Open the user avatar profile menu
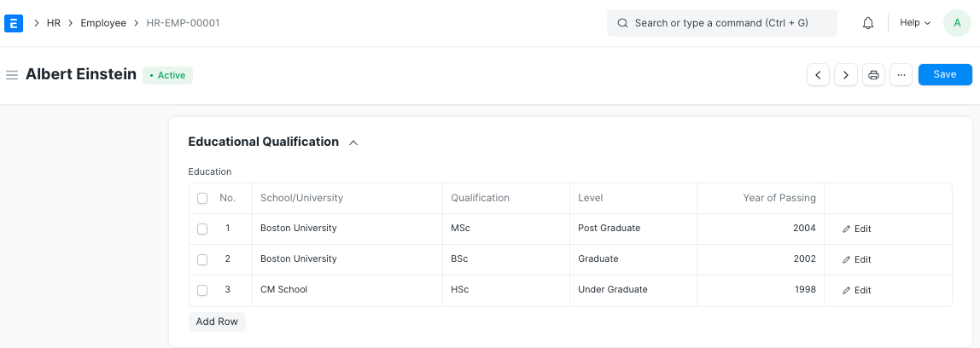 (x=957, y=23)
